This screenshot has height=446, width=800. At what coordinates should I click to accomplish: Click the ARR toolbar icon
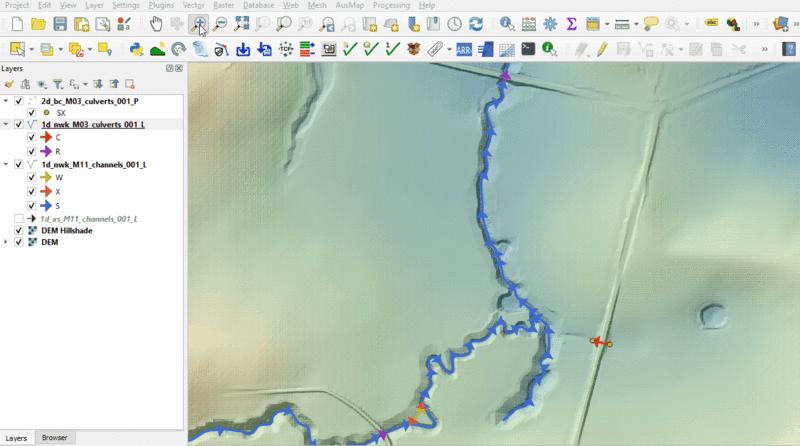pyautogui.click(x=464, y=48)
